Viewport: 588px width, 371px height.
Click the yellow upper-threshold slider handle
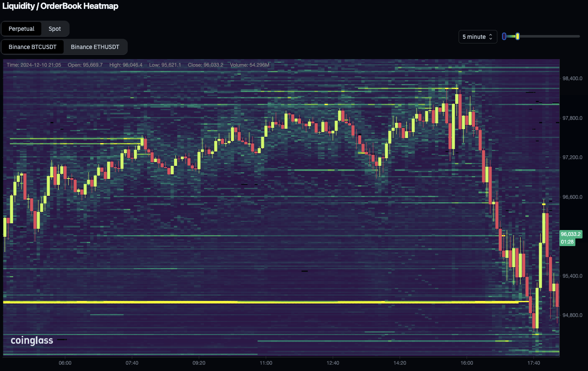[x=518, y=37]
